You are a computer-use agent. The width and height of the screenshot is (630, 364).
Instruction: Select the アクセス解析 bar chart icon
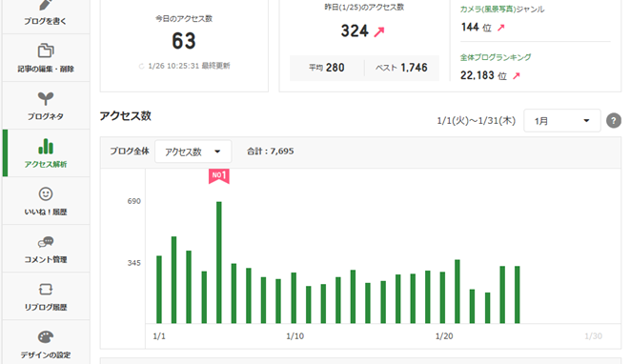click(x=46, y=146)
